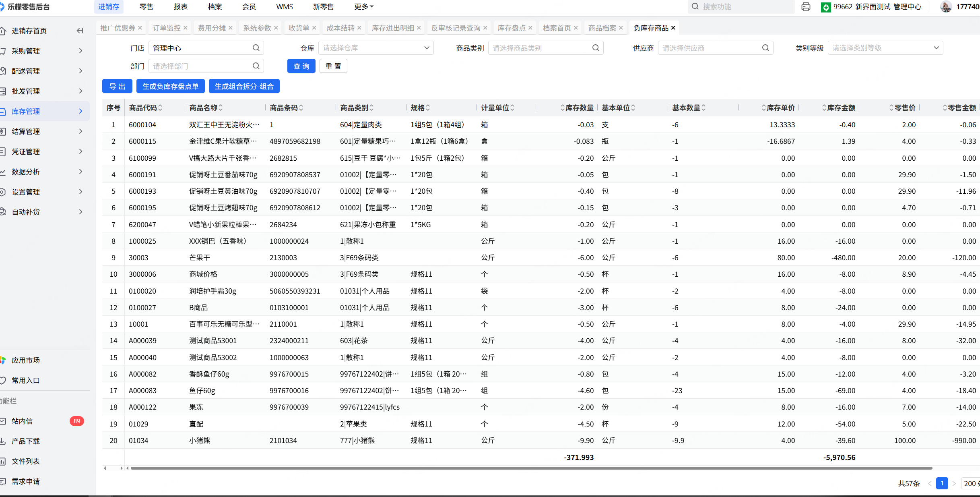Click search icon in 供应商 field
980x497 pixels.
[765, 48]
